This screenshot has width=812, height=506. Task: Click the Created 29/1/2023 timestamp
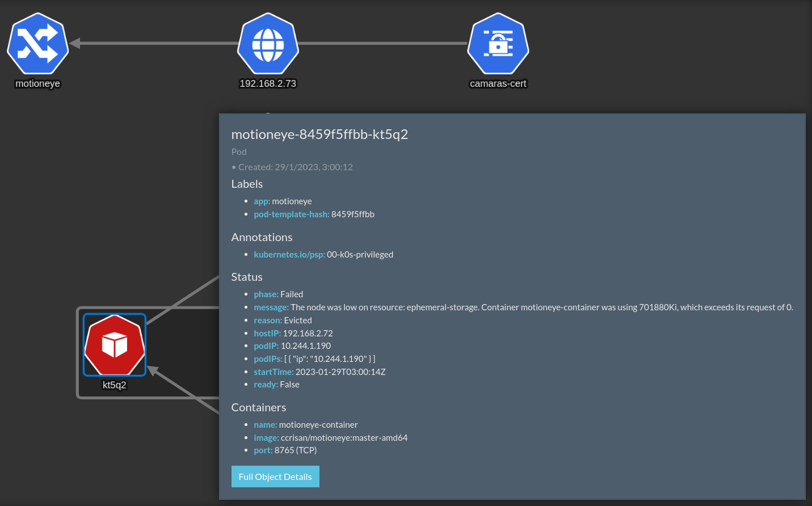292,167
